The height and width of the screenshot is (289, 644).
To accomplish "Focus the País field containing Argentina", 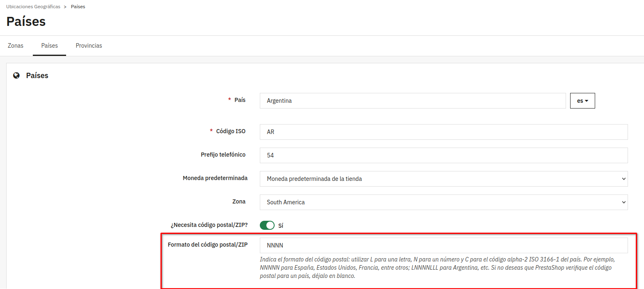I will coord(413,101).
